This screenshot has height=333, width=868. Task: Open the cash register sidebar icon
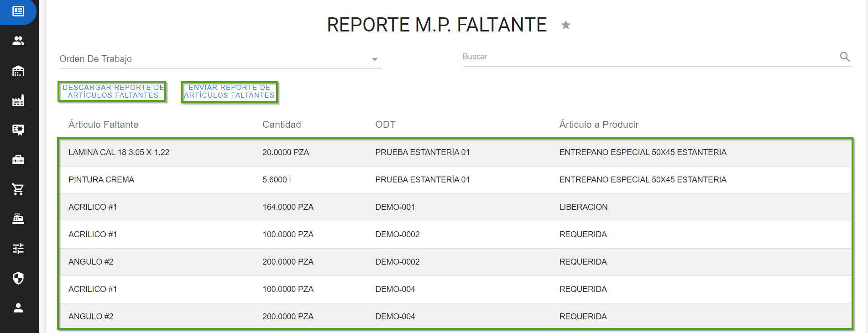click(x=18, y=219)
